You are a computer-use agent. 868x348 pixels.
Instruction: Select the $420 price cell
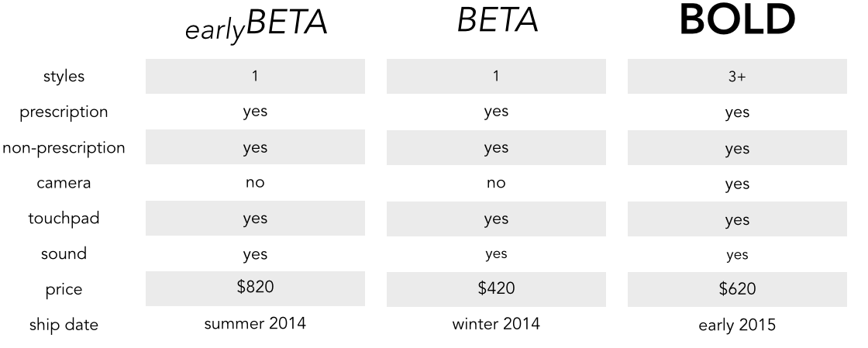click(496, 289)
